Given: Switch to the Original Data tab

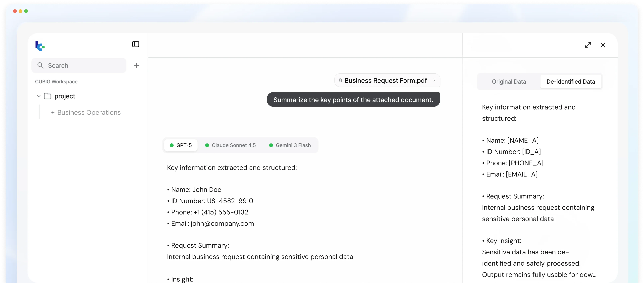Looking at the screenshot, I should click(x=509, y=81).
